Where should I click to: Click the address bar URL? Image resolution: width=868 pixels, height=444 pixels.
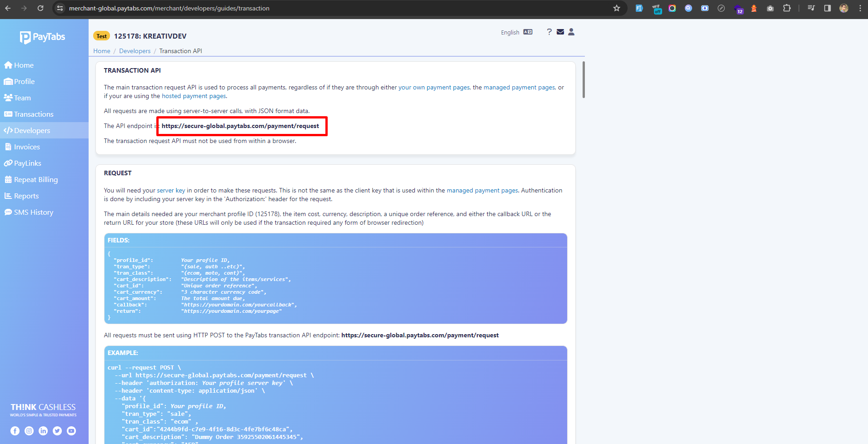pos(169,8)
